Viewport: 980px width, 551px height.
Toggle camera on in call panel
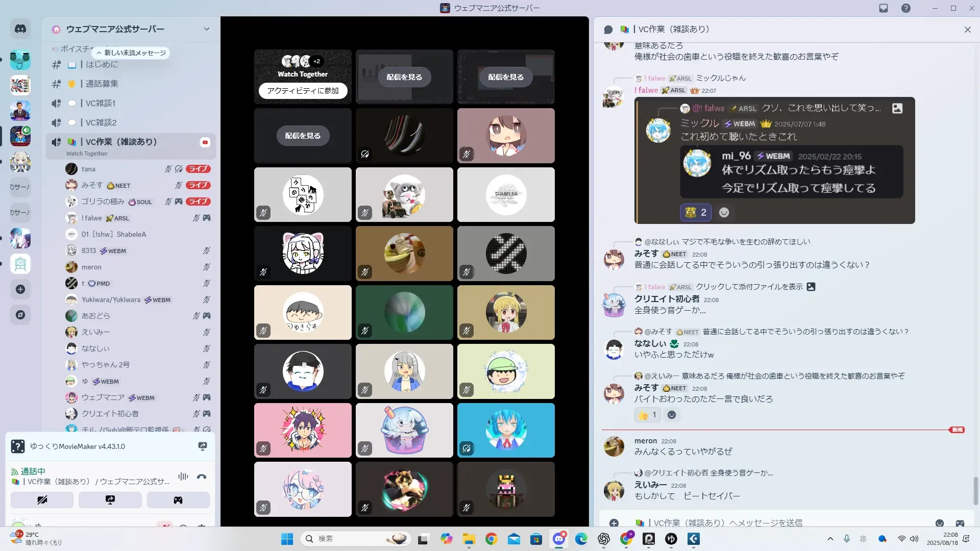pos(42,500)
